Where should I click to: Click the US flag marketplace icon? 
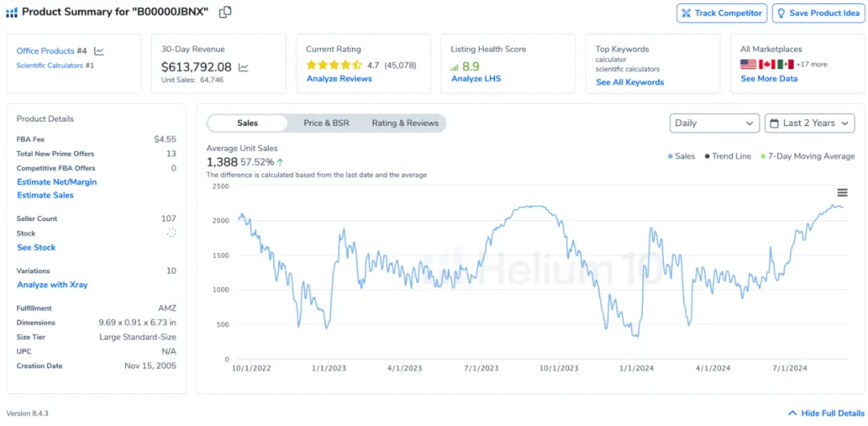click(748, 64)
